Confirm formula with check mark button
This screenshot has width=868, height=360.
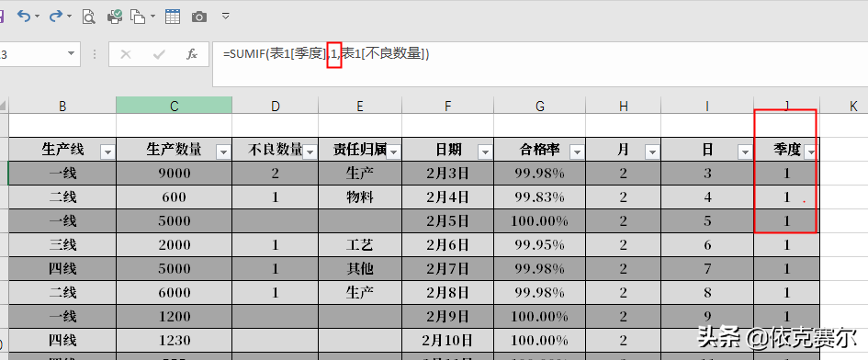point(160,53)
